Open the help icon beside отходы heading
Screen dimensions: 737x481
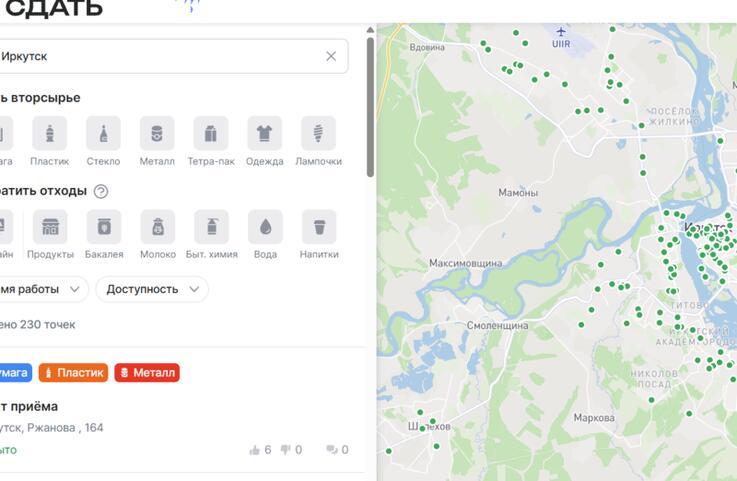coord(101,191)
